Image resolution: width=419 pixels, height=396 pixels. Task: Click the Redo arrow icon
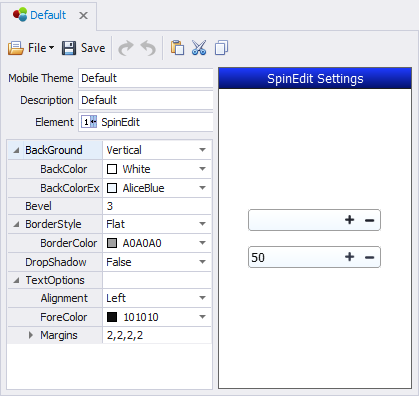(x=126, y=48)
